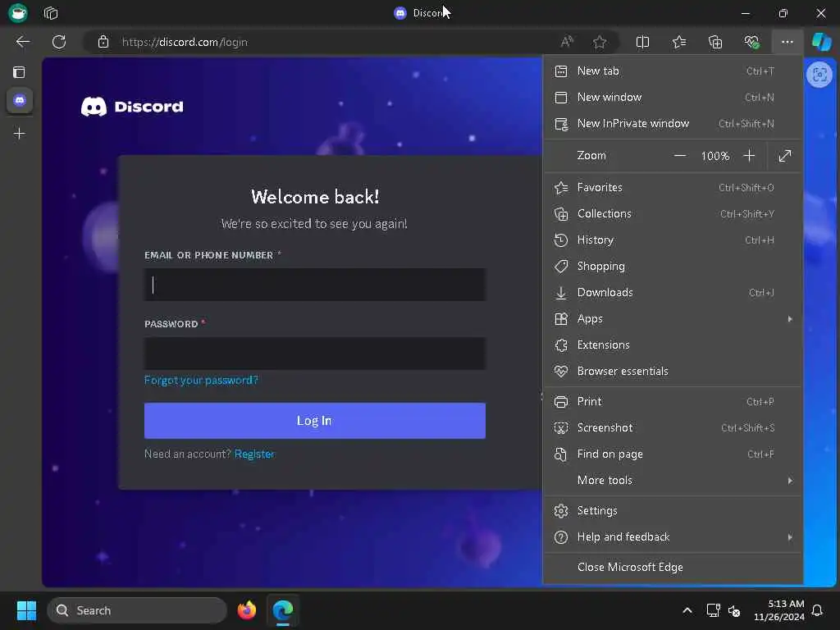Open Read aloud from address bar
Image resolution: width=840 pixels, height=630 pixels.
pos(567,42)
